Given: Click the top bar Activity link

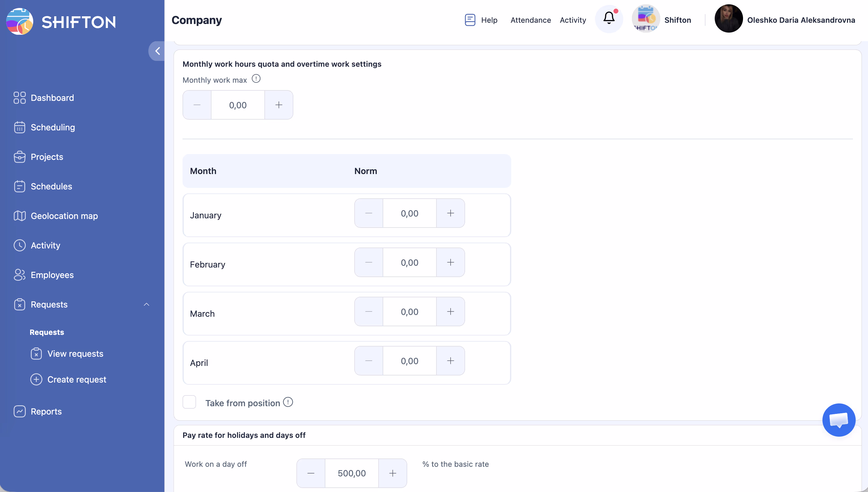Looking at the screenshot, I should 573,20.
